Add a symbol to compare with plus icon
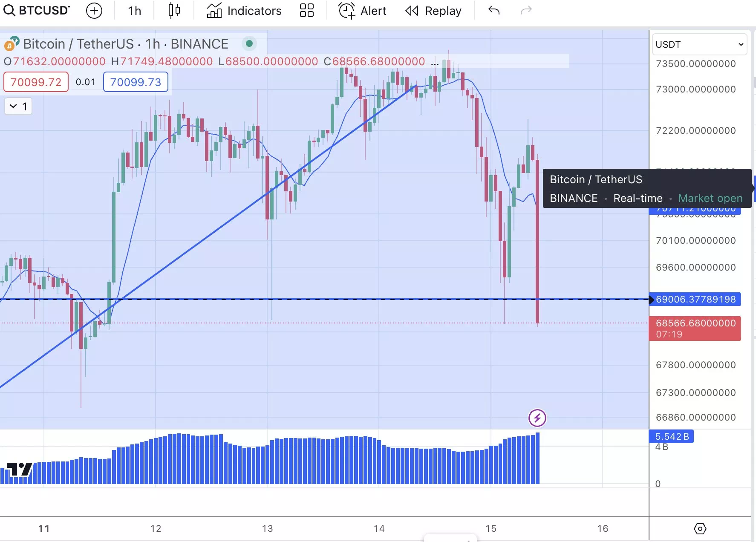Image resolution: width=756 pixels, height=542 pixels. [94, 11]
